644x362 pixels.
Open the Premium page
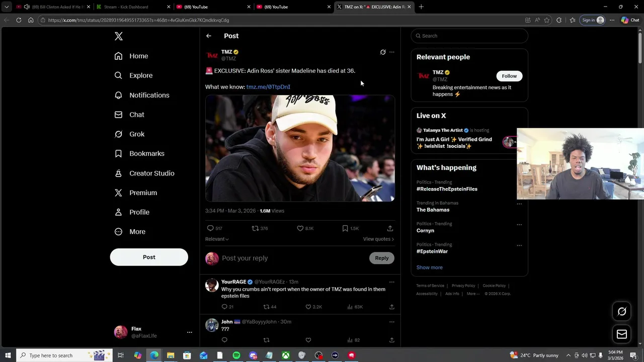(x=136, y=193)
